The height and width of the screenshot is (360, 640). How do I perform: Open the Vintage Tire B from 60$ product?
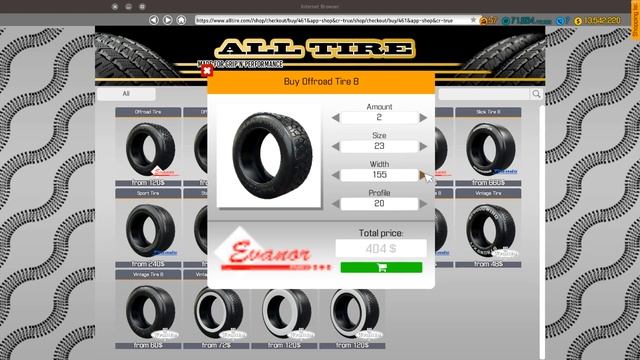pos(148,309)
